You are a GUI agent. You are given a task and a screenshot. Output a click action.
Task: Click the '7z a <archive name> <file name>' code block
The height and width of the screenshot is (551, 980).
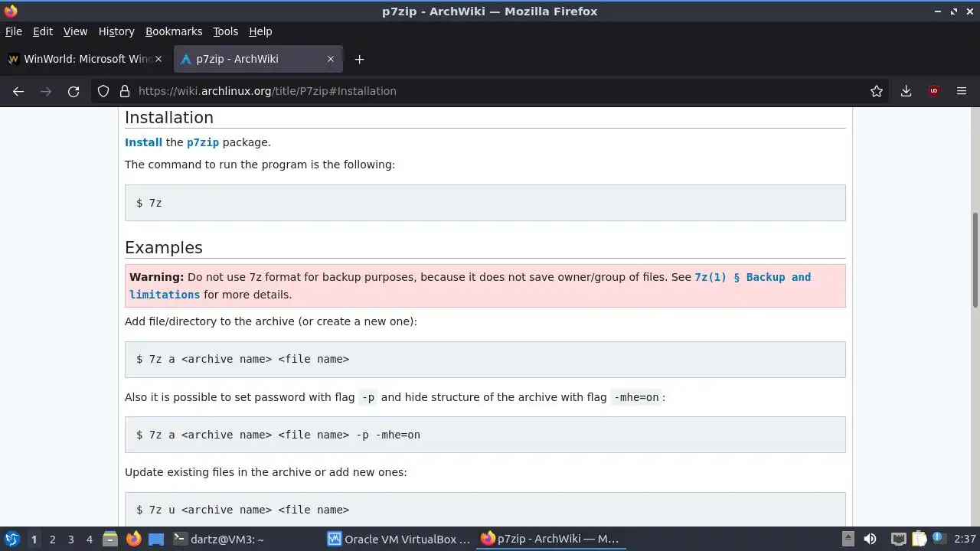point(485,360)
